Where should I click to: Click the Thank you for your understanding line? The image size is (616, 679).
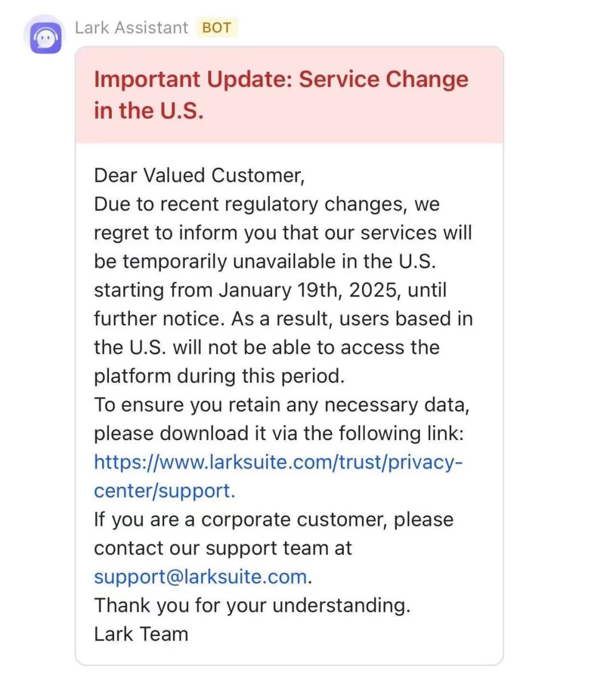[x=252, y=605]
